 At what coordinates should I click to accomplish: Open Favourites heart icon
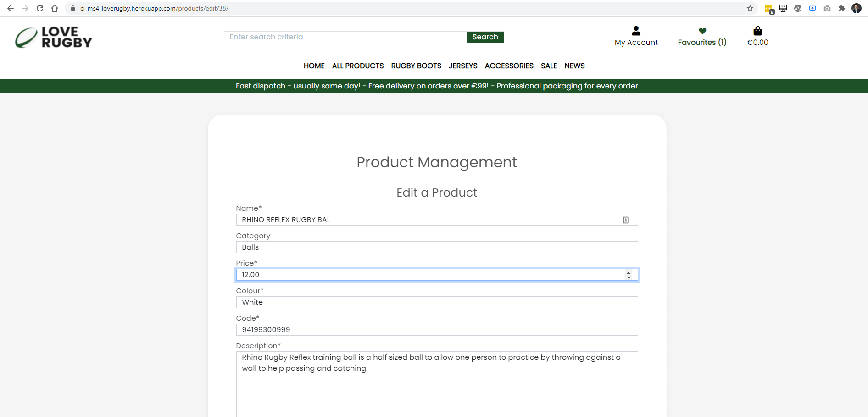click(x=702, y=31)
